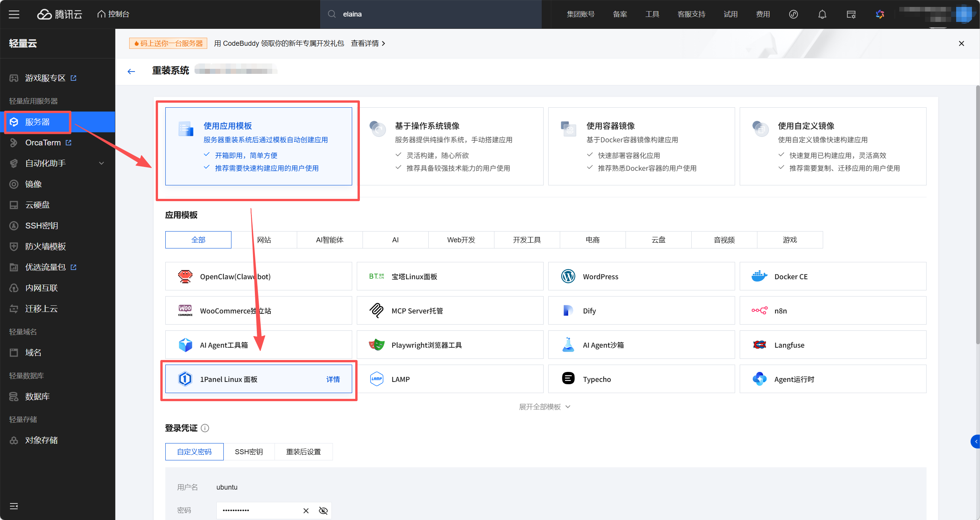Collapse sidebar using the bottom-left icon
The image size is (980, 520).
click(14, 506)
